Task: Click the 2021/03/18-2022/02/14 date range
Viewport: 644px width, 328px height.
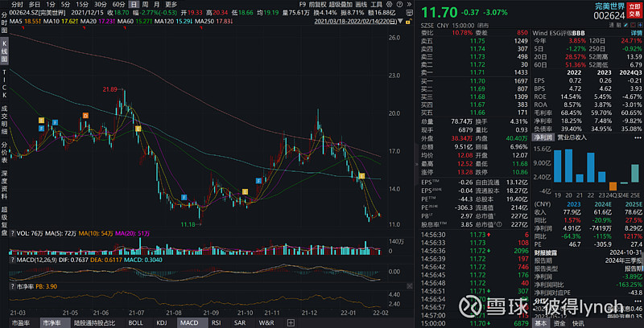Action: 355,22
